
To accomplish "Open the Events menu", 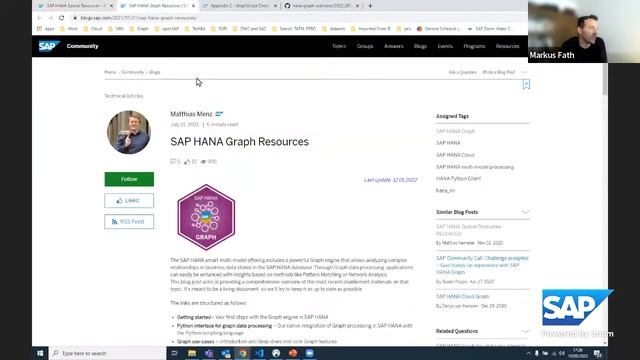I will click(x=445, y=46).
